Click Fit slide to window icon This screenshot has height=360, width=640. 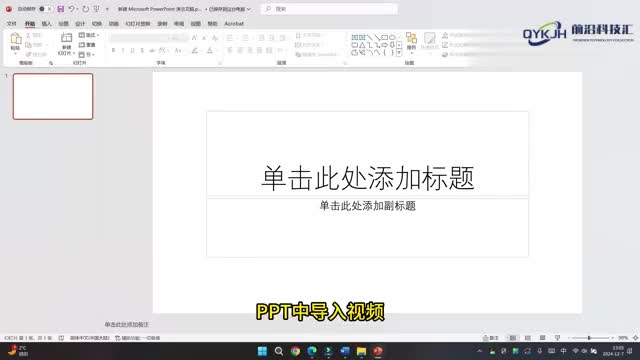coord(635,338)
